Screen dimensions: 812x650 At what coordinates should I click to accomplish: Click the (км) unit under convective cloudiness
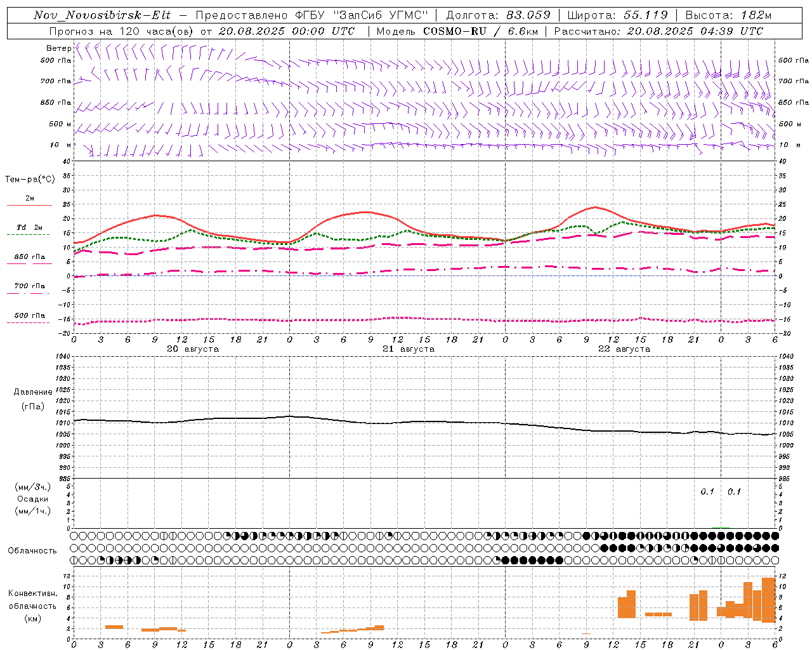tap(33, 618)
